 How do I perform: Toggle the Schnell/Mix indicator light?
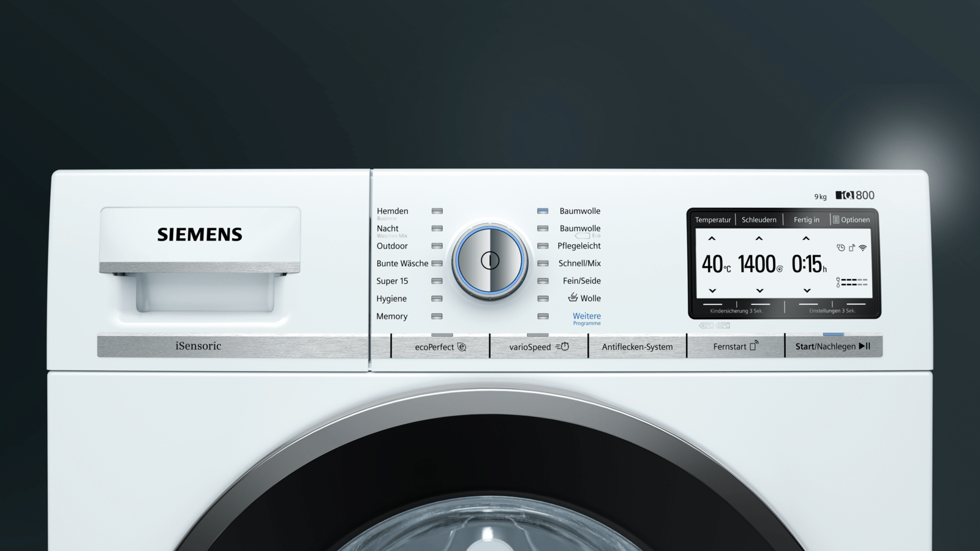pyautogui.click(x=543, y=263)
